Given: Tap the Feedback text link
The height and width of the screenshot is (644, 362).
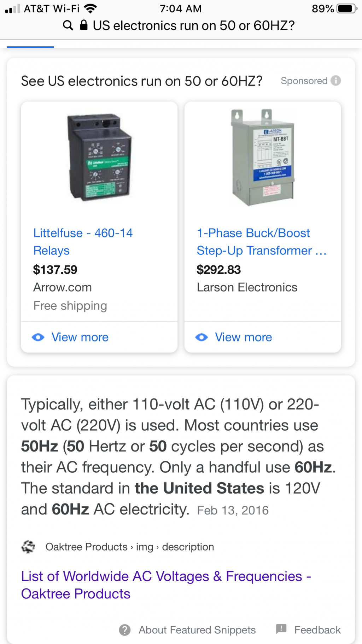Looking at the screenshot, I should coord(317,630).
